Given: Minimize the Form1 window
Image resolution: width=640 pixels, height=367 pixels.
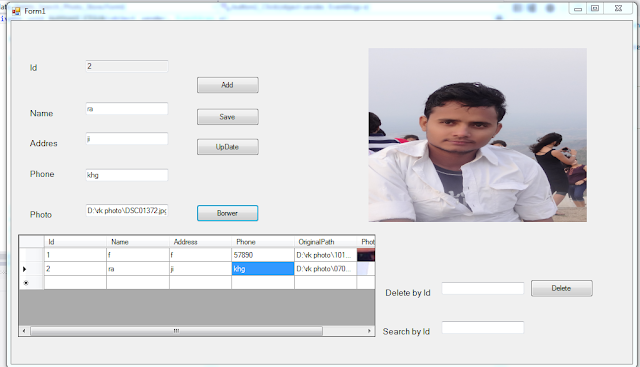Looking at the screenshot, I should 578,9.
